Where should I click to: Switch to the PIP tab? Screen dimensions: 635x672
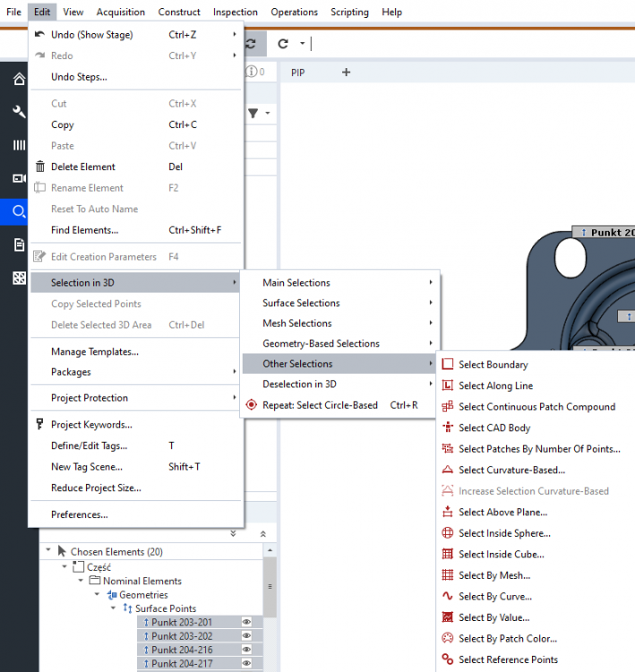(297, 73)
